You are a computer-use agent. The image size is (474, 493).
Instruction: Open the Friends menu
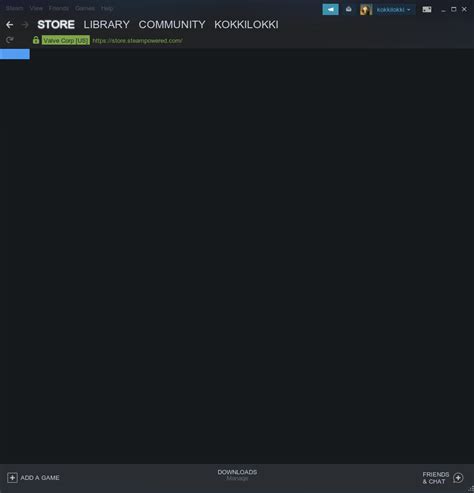[x=59, y=8]
